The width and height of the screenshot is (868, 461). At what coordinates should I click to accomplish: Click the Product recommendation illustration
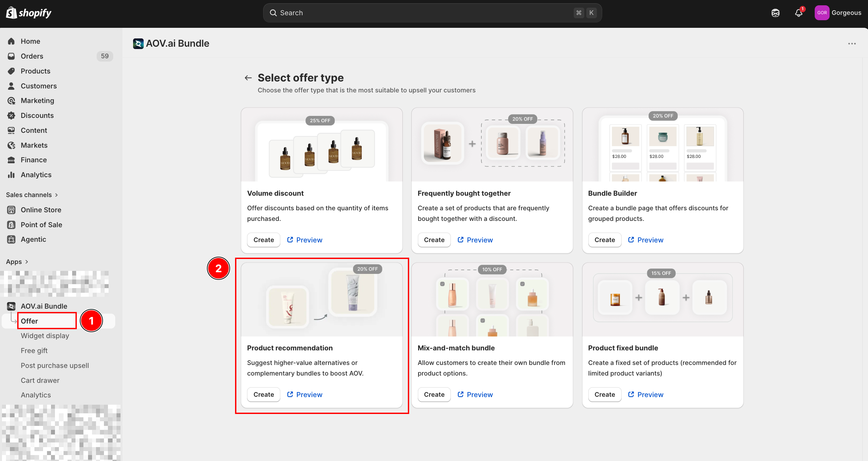point(321,300)
